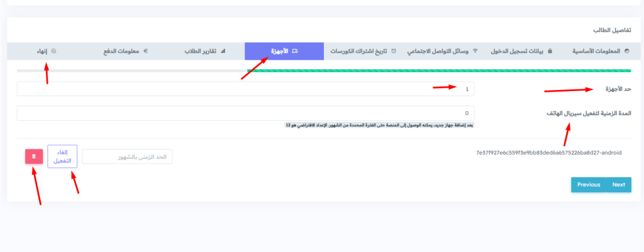Click the user icon beside المعلومات الأساسية
Viewport: 644px width, 252px height.
coord(626,52)
